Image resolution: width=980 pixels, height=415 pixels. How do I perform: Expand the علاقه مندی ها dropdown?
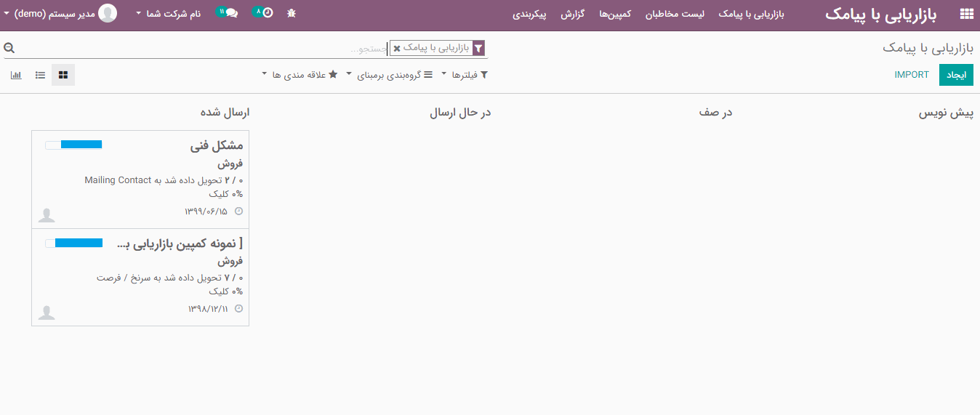click(x=300, y=75)
